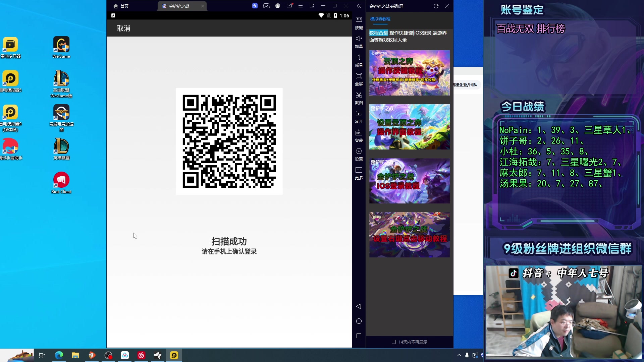644x362 pixels.
Task: Select the 模拟器教程 tab
Action: tap(380, 19)
